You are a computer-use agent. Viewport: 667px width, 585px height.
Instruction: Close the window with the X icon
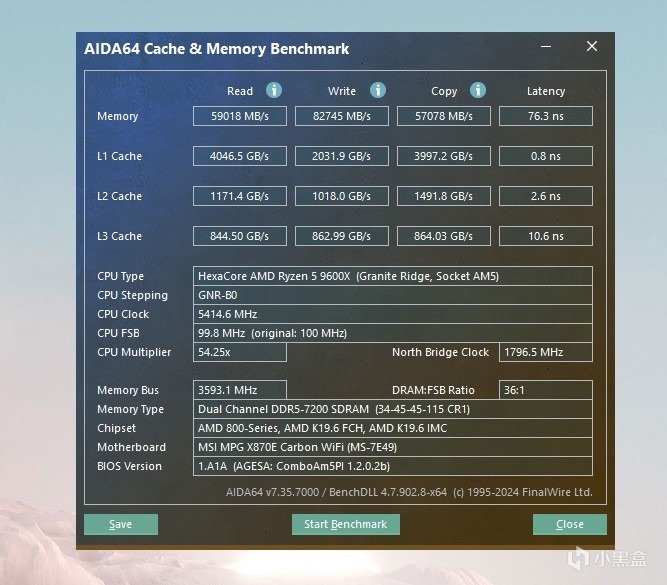click(x=592, y=46)
